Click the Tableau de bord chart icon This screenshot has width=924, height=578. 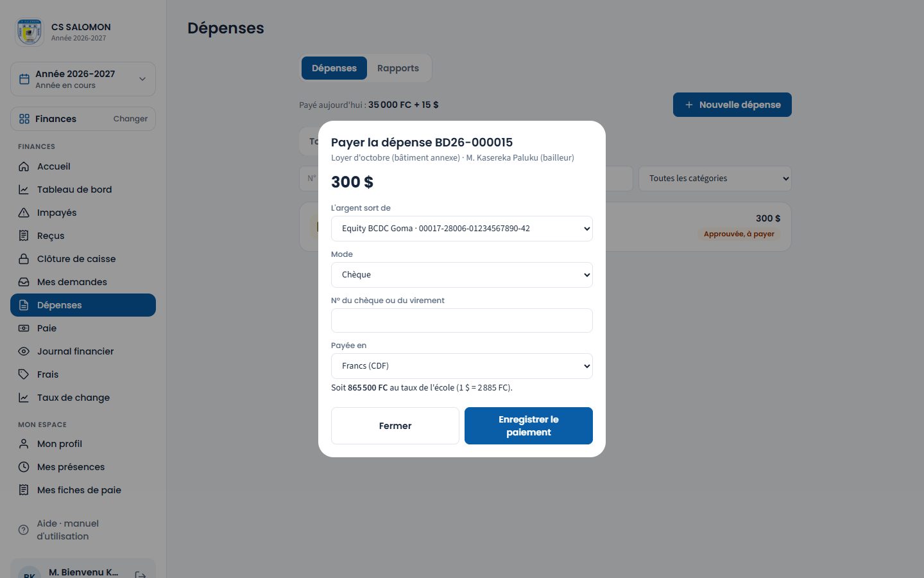pos(24,189)
